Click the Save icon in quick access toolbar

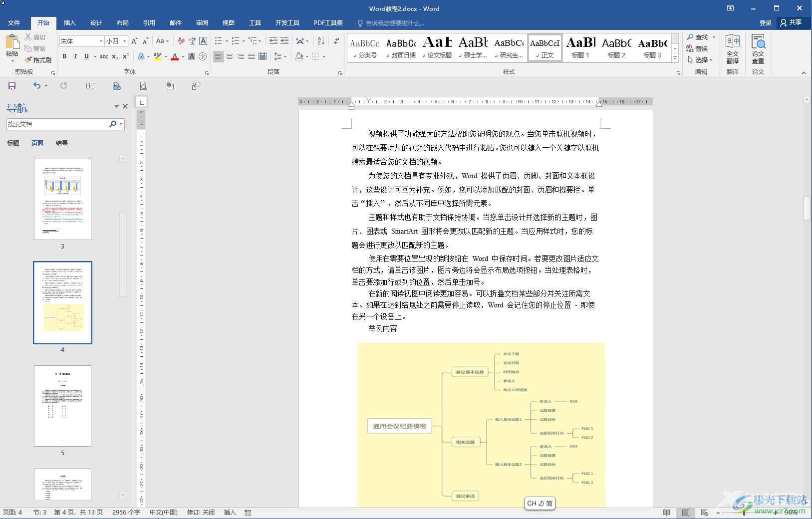pyautogui.click(x=12, y=86)
